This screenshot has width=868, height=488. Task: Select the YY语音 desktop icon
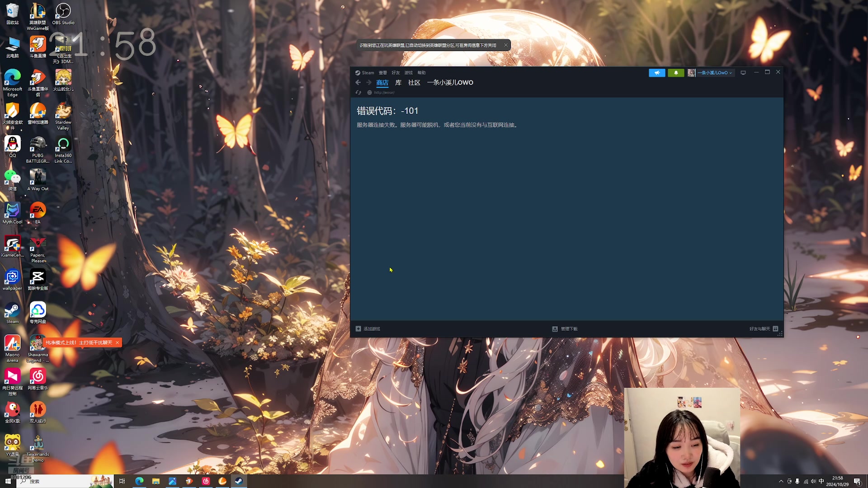pos(13,446)
